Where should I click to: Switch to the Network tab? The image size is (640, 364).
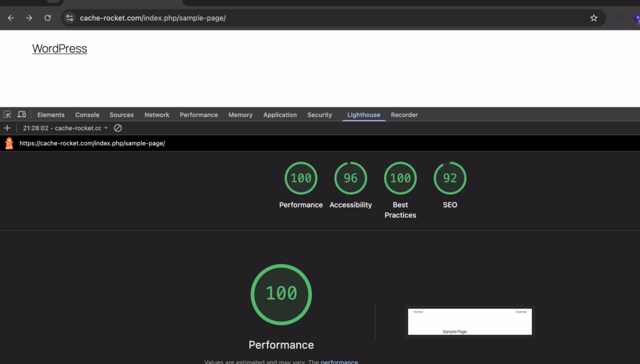click(157, 115)
